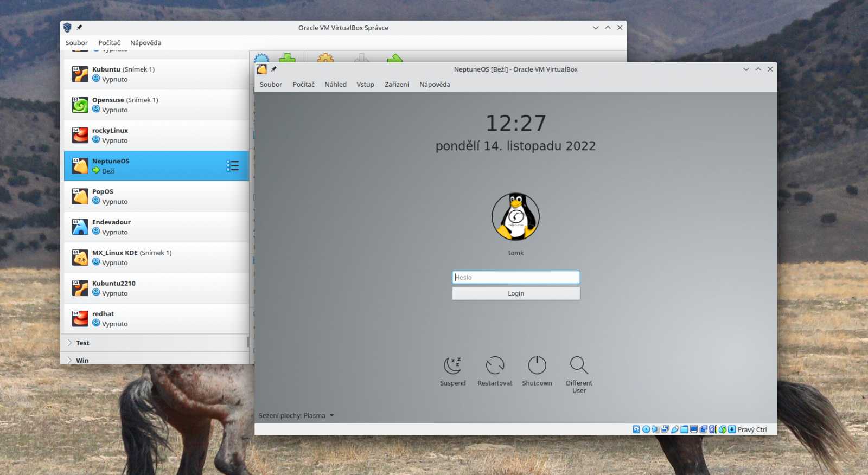Select the rockyLinux machine
This screenshot has height=475, width=868.
click(x=156, y=135)
